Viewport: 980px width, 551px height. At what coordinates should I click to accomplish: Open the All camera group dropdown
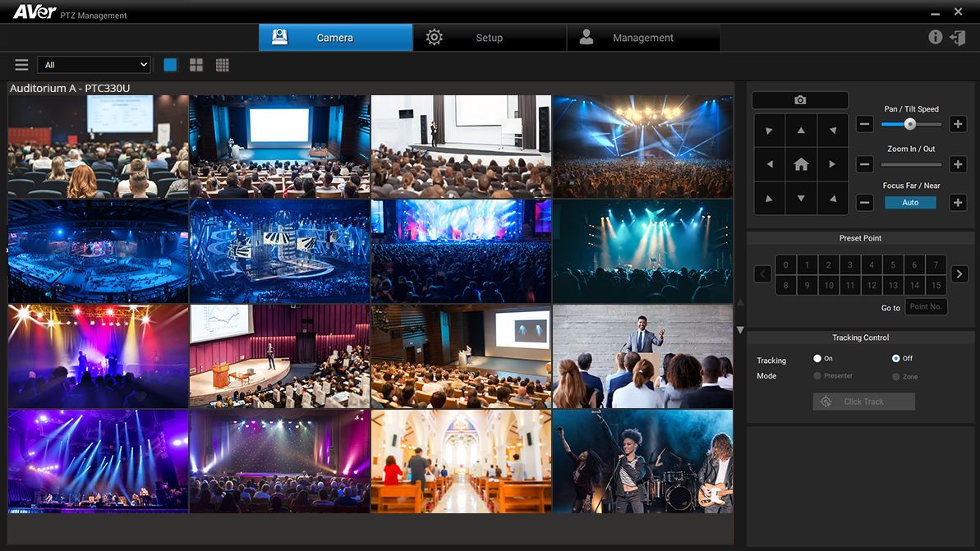(94, 65)
